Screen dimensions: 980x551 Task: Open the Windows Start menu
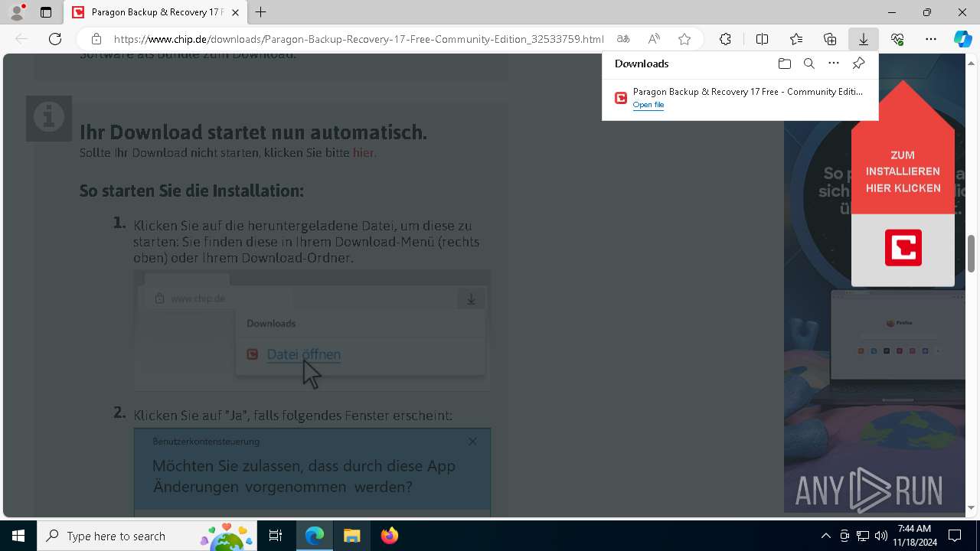coord(18,536)
